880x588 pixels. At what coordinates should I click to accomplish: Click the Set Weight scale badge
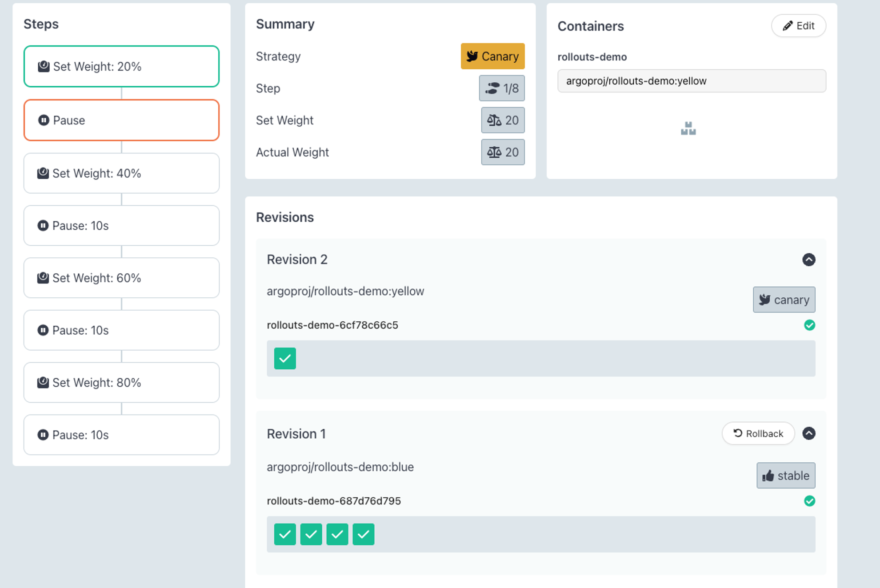(x=503, y=120)
